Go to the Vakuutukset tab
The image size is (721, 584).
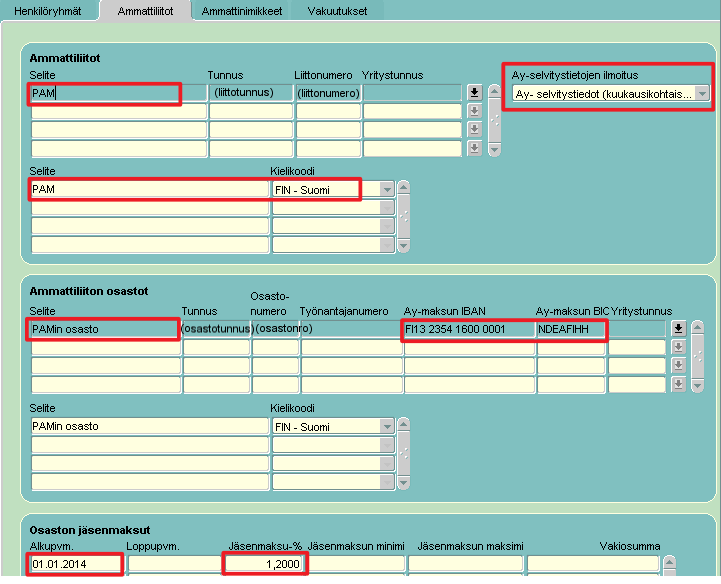click(337, 11)
